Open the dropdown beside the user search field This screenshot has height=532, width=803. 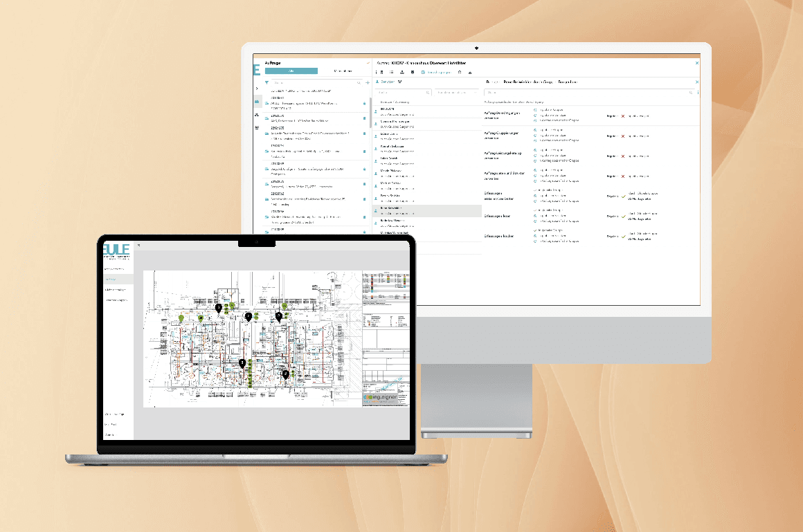click(x=455, y=93)
